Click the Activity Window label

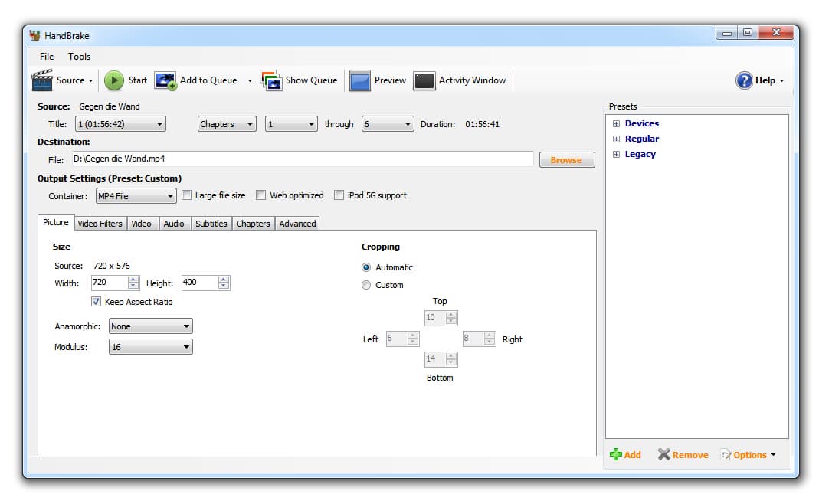tap(472, 80)
